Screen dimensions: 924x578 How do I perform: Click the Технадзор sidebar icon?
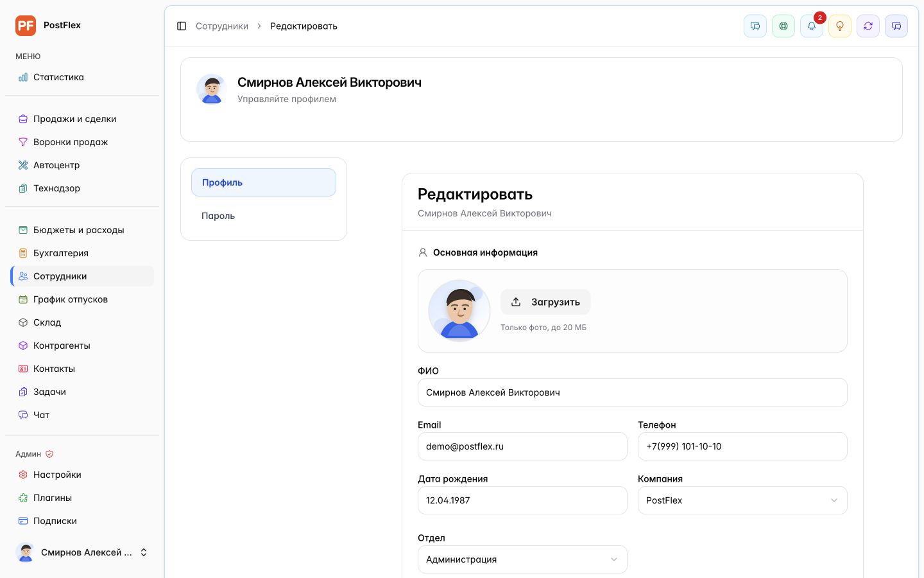23,188
